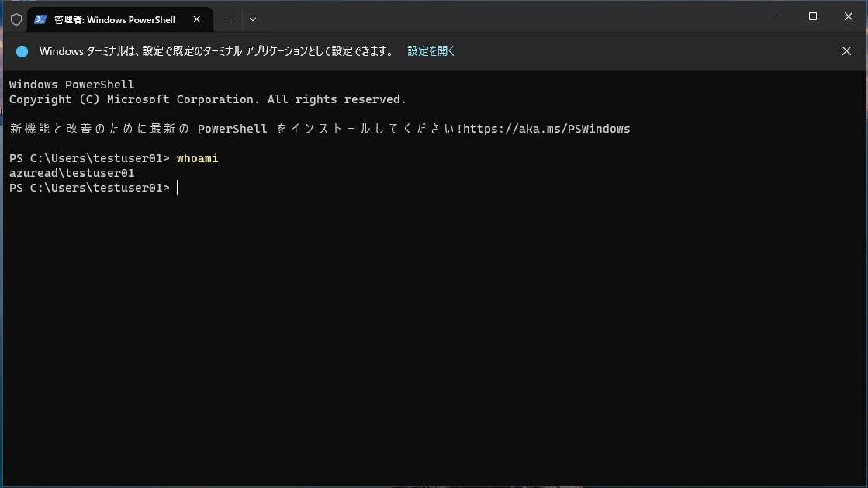Open a new tab with the plus button

tap(230, 19)
